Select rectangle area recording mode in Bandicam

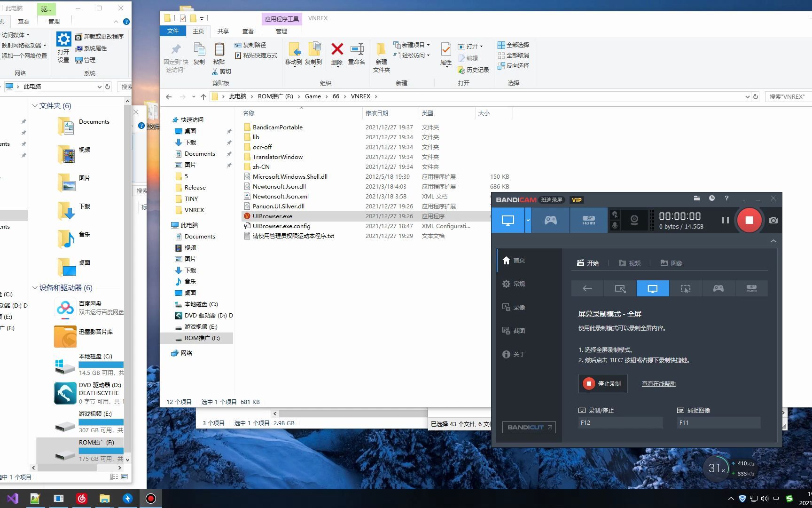620,288
